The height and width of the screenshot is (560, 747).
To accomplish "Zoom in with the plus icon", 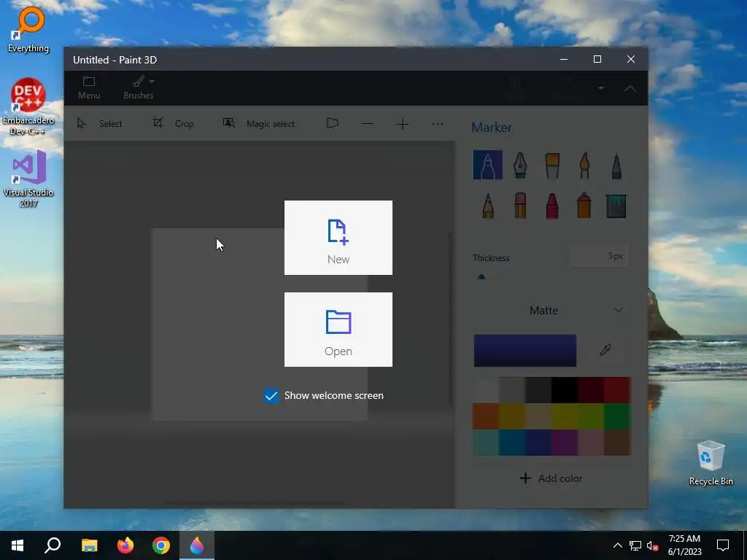I will point(403,124).
